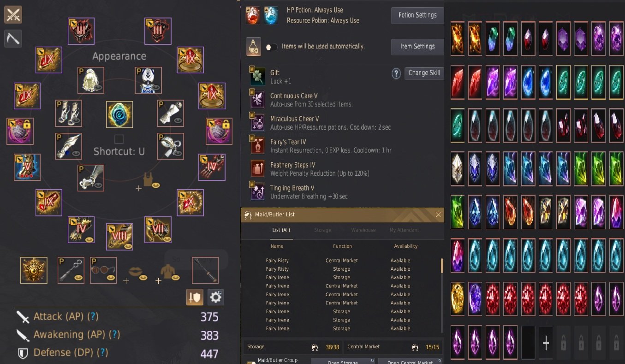Switch to the Warehouse tab
This screenshot has height=364, width=625.
coord(363,230)
